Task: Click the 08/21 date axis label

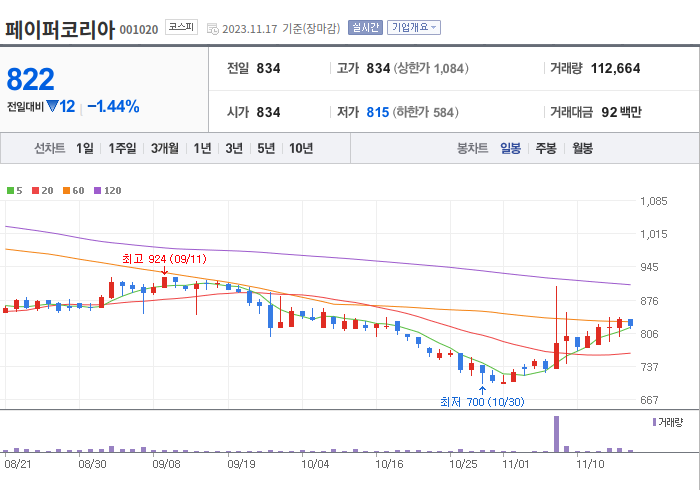Action: 18,464
